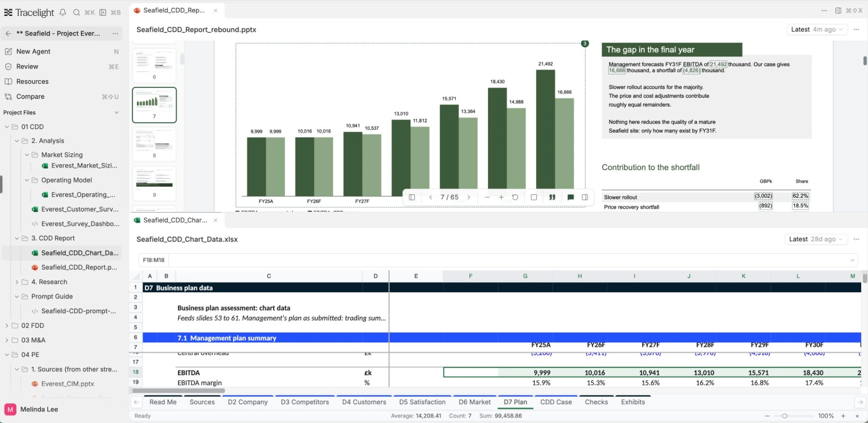The width and height of the screenshot is (868, 423).
Task: Open the Review section
Action: tap(62, 67)
